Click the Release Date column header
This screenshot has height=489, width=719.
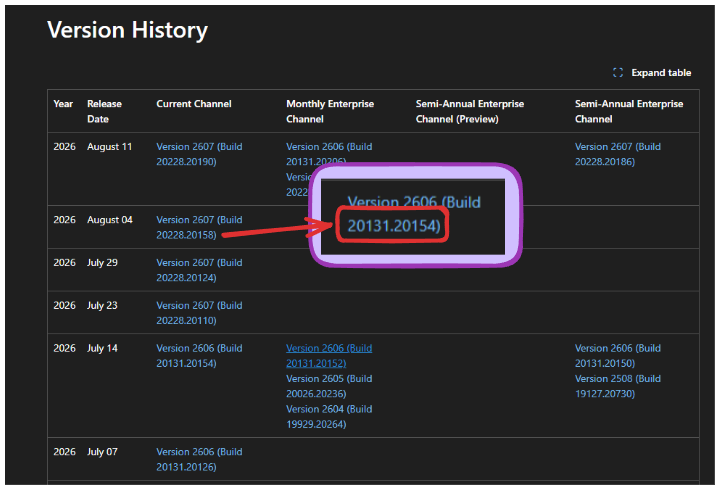point(105,111)
